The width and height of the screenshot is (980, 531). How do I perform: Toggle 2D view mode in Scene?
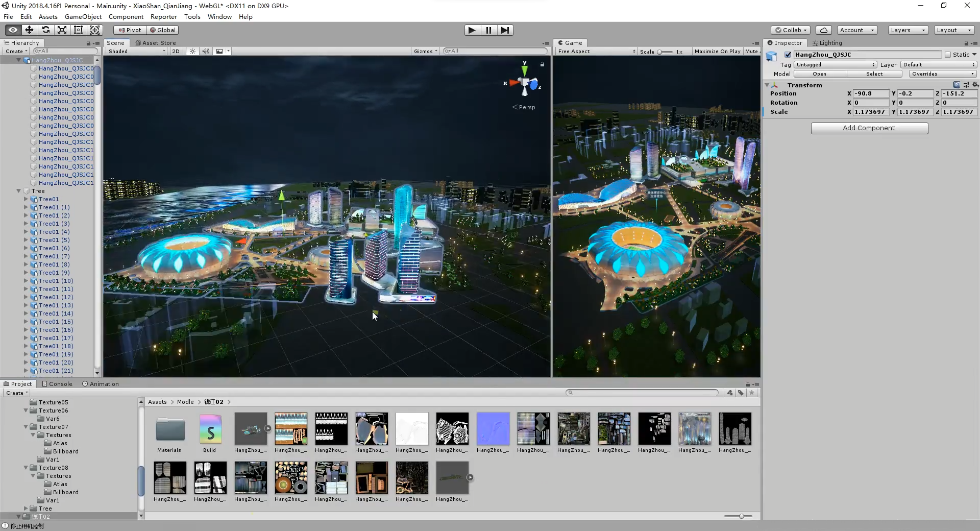[176, 51]
